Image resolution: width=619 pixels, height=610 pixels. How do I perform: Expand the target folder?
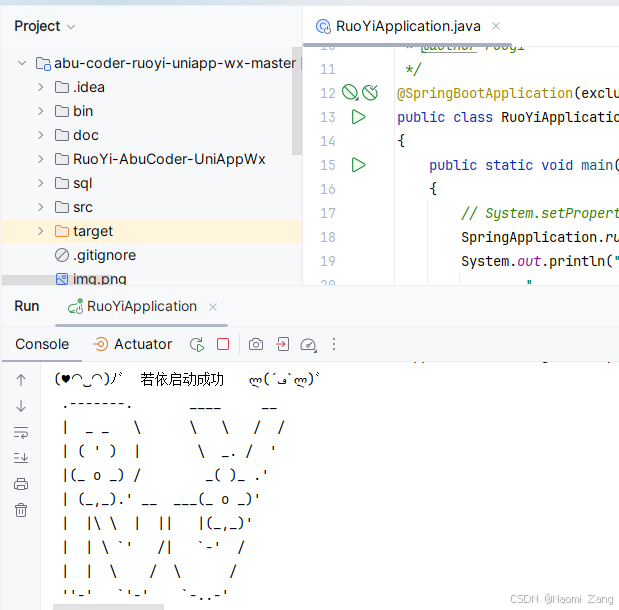(40, 231)
